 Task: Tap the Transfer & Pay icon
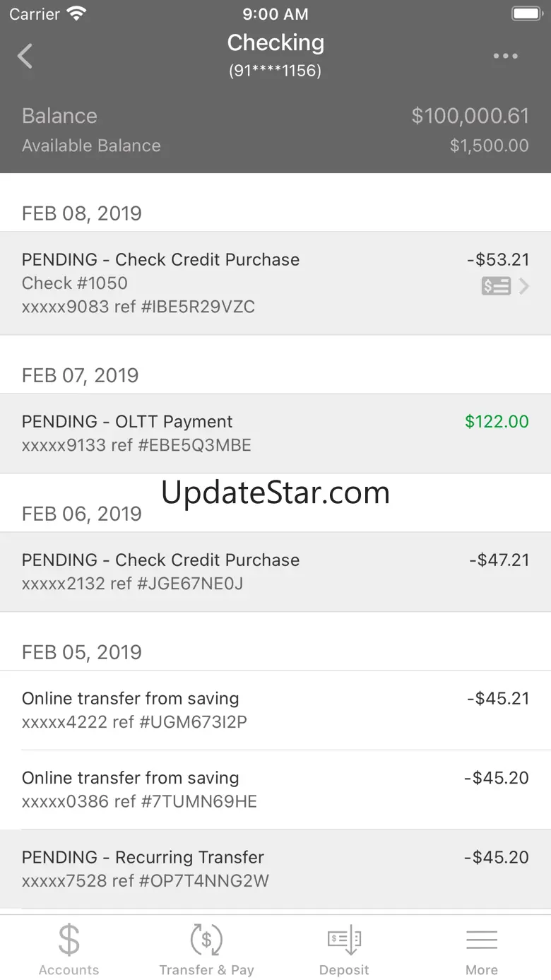[x=206, y=940]
